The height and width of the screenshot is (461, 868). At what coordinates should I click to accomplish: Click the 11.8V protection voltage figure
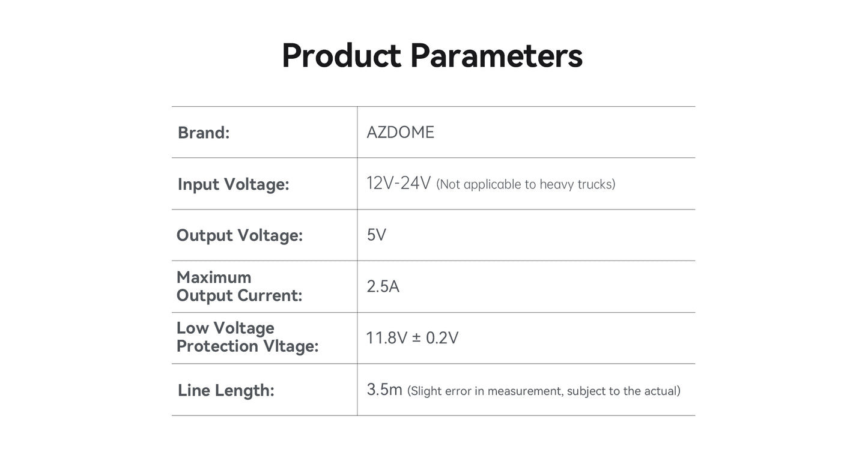click(387, 338)
